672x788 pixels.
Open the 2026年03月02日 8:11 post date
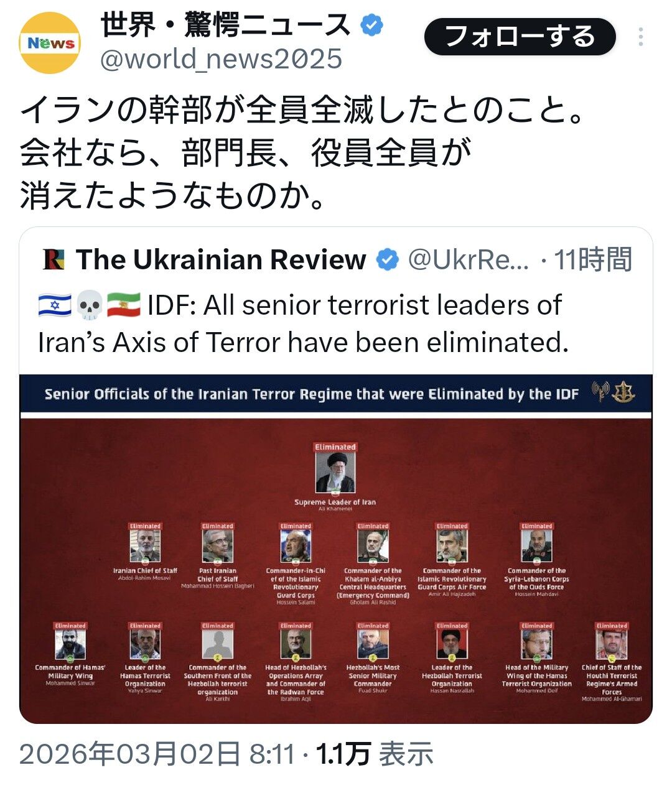pyautogui.click(x=157, y=754)
